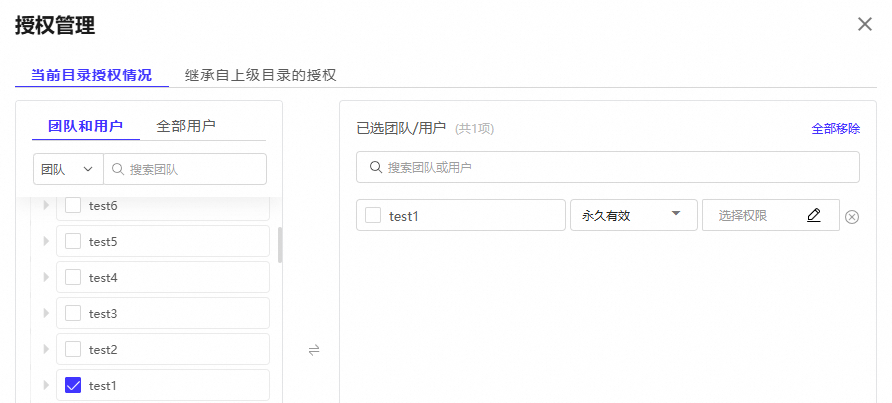Remove test1 with the circled X icon
Image resolution: width=892 pixels, height=403 pixels.
pos(852,217)
